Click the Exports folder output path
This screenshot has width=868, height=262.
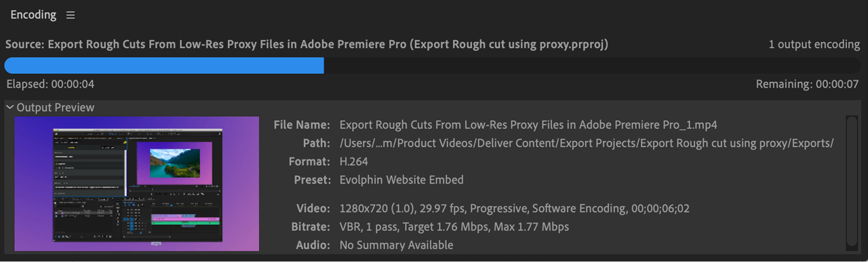point(586,143)
